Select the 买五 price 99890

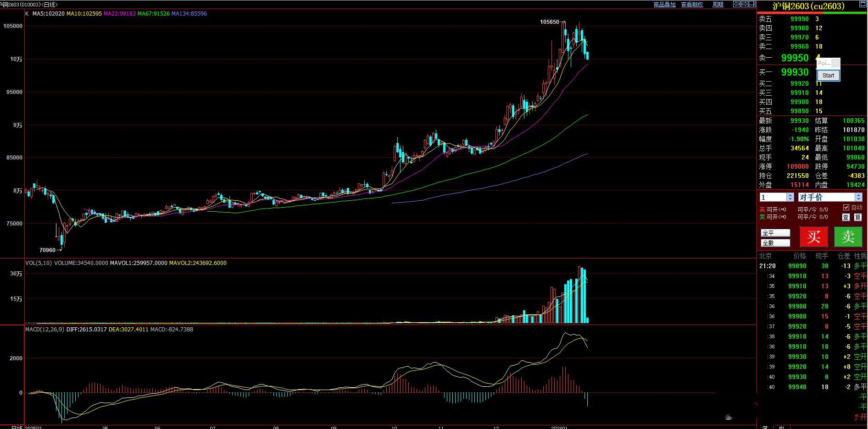pyautogui.click(x=800, y=111)
